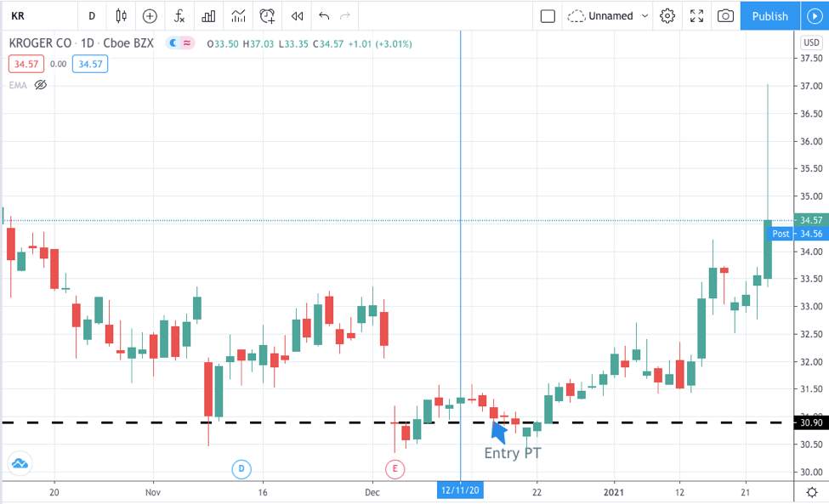Click the EMA indicator label
829x504 pixels.
click(18, 85)
